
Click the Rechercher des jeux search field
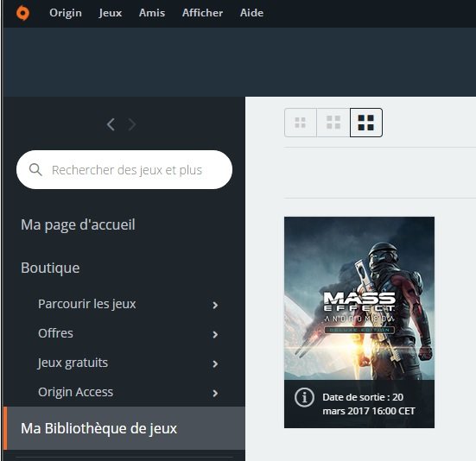(124, 169)
